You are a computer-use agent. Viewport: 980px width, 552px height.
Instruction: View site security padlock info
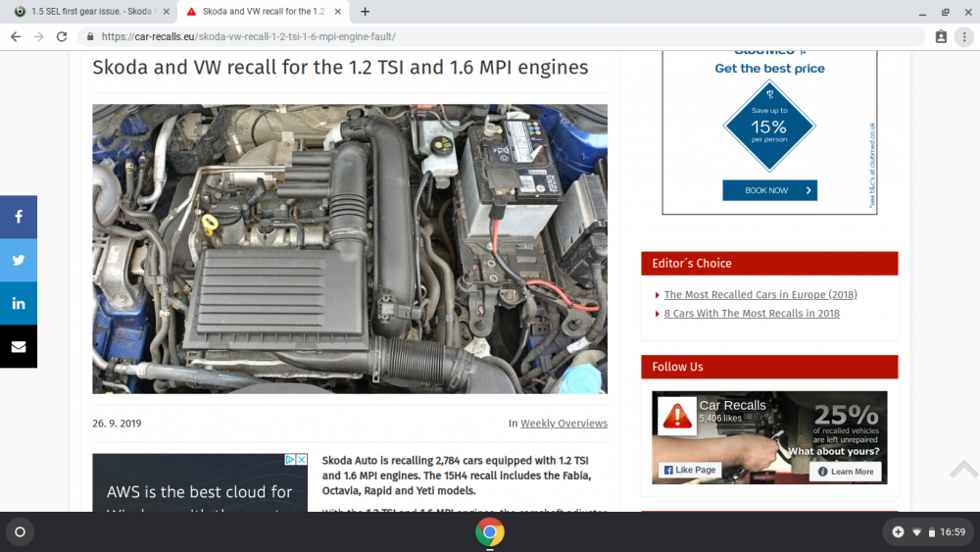(x=90, y=37)
